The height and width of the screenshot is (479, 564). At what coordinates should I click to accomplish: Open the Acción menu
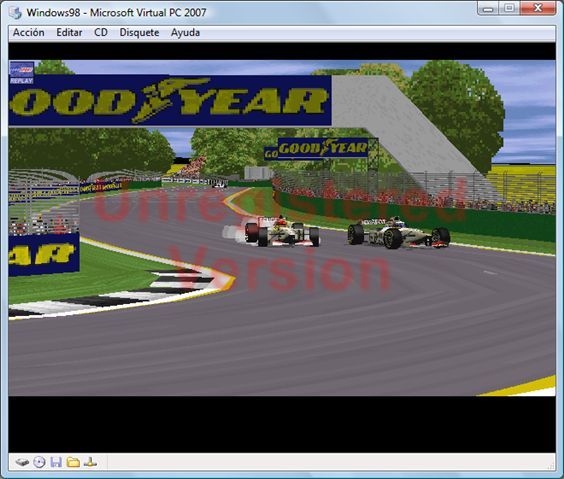click(29, 32)
